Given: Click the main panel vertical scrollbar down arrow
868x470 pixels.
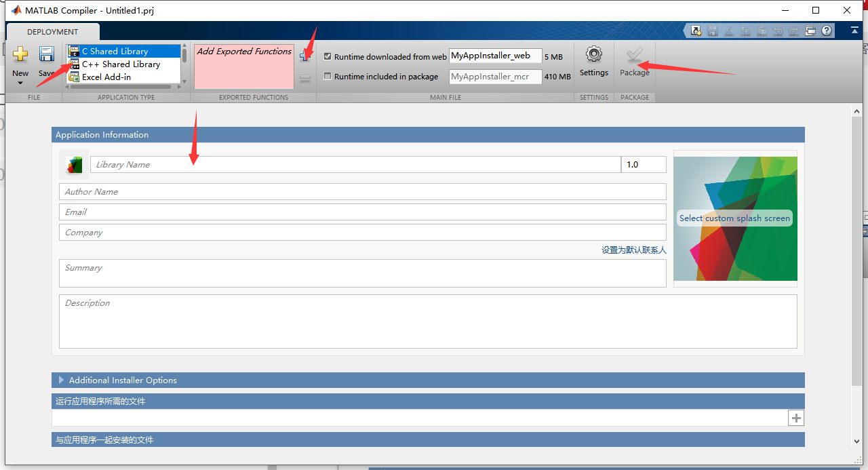Looking at the screenshot, I should click(x=857, y=442).
